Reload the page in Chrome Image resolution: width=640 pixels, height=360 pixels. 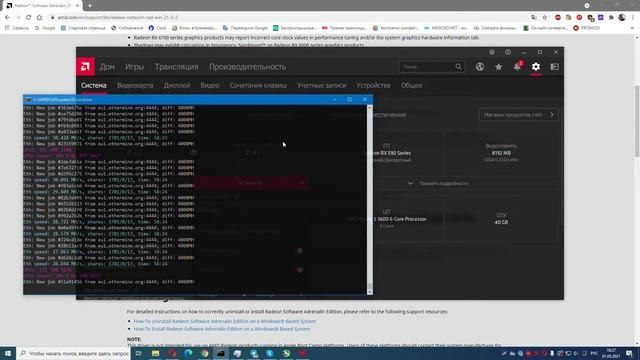(x=29, y=18)
